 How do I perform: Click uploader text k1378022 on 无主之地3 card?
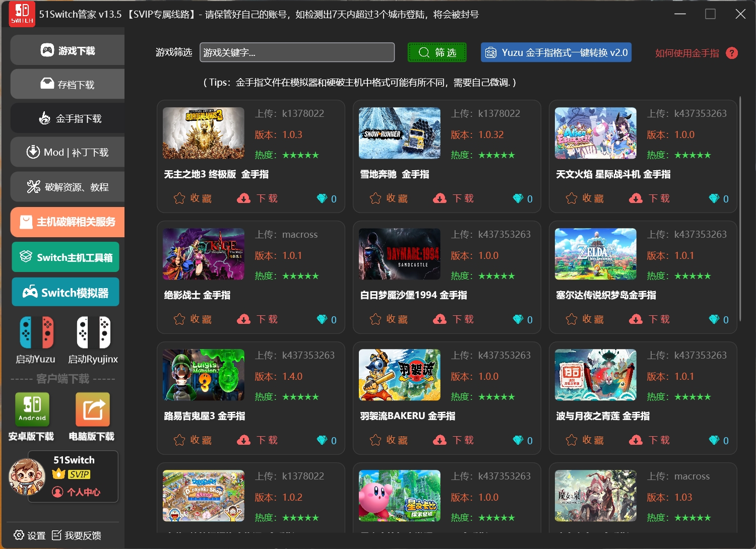[x=303, y=113]
